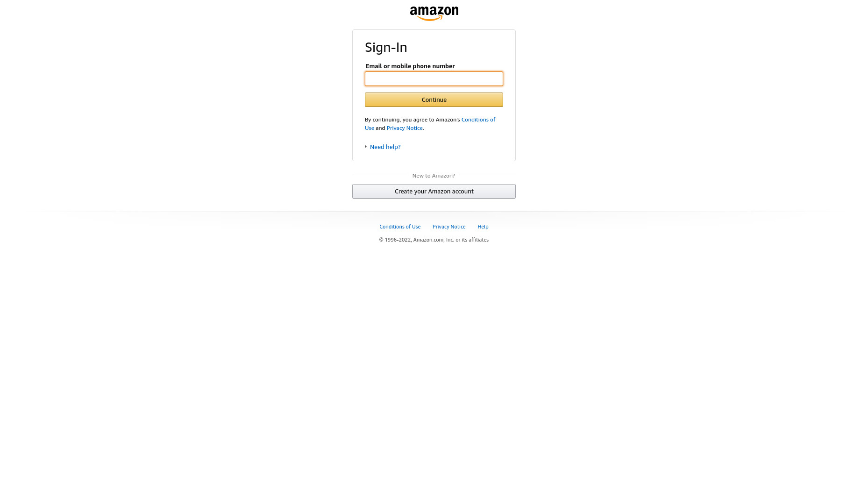Click the copyright Amazon.com, Inc. text
This screenshot has height=492, width=868.
[x=434, y=240]
